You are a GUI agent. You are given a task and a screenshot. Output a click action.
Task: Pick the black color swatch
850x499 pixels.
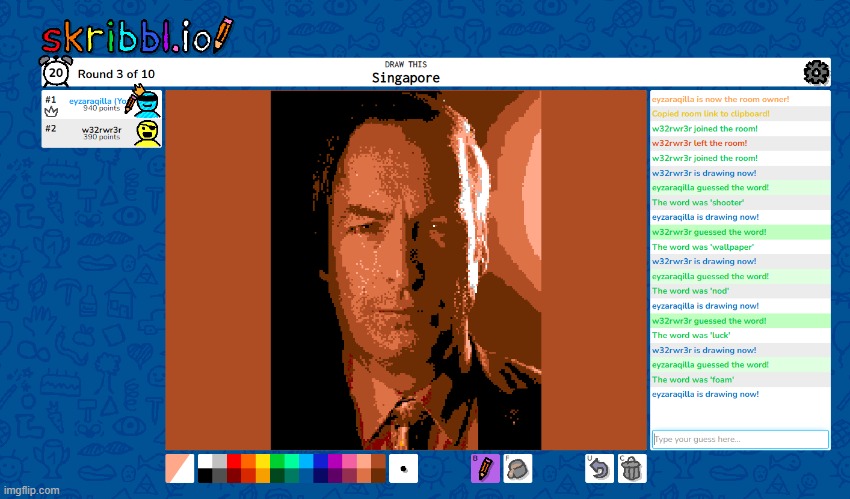pyautogui.click(x=205, y=476)
